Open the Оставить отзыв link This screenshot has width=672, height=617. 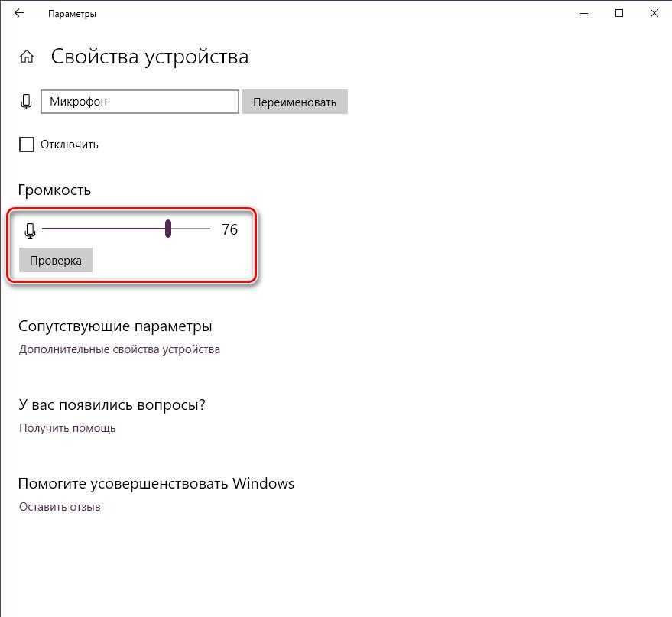coord(60,507)
